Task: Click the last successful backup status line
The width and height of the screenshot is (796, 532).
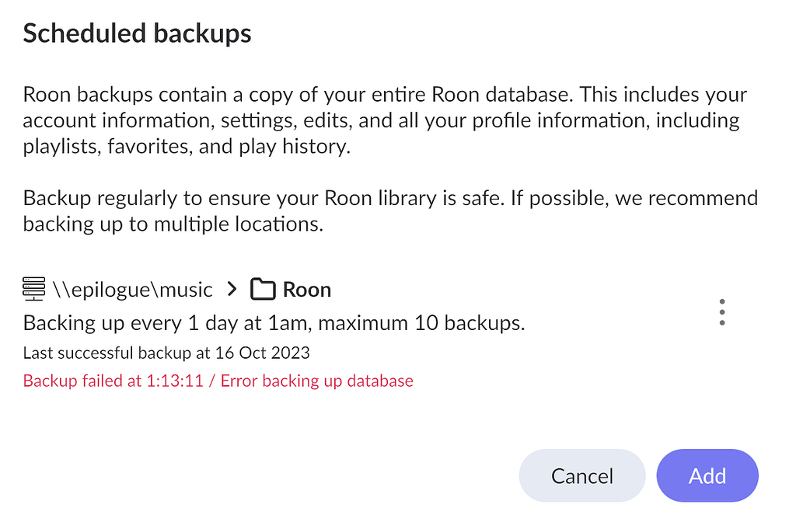Action: 166,352
